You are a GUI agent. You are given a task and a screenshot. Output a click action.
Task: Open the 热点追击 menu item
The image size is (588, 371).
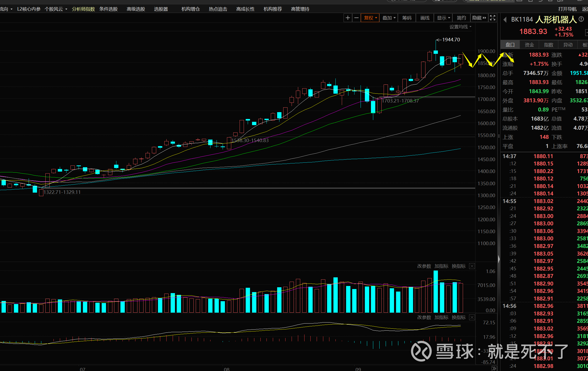(x=218, y=9)
